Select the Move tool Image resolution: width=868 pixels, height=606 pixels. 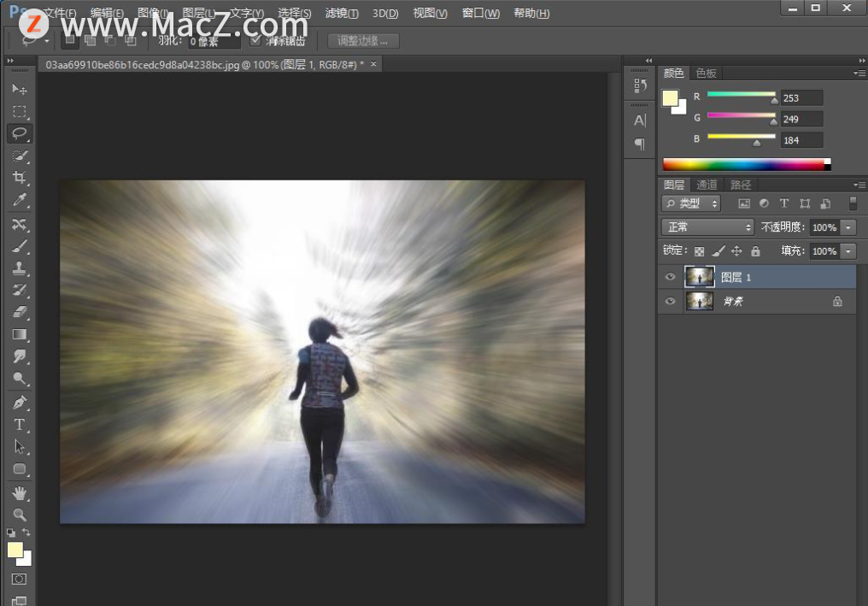tap(20, 89)
